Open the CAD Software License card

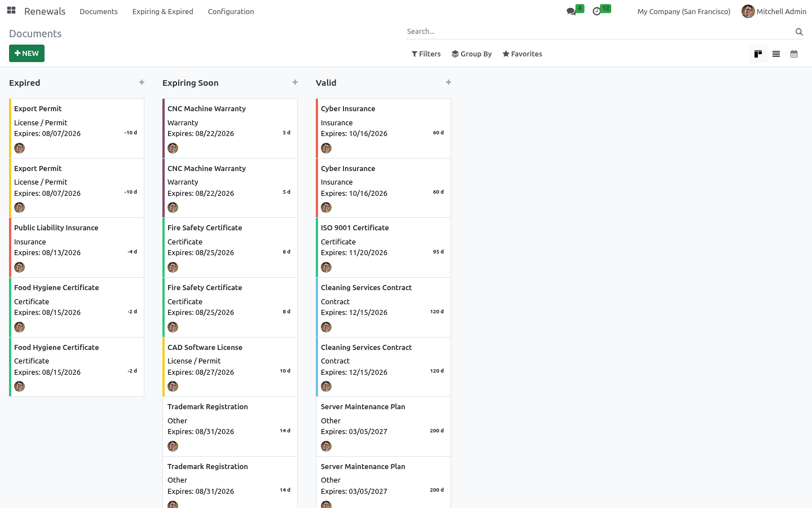230,367
